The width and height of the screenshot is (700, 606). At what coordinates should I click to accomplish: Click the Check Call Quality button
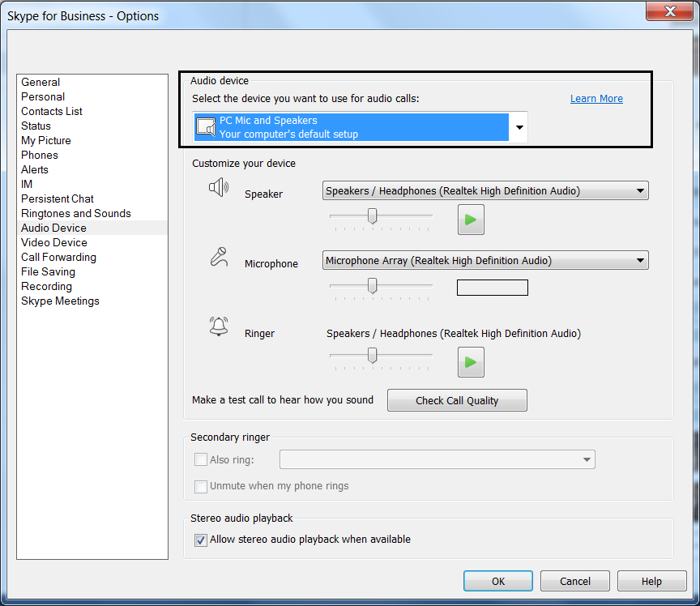pyautogui.click(x=457, y=400)
